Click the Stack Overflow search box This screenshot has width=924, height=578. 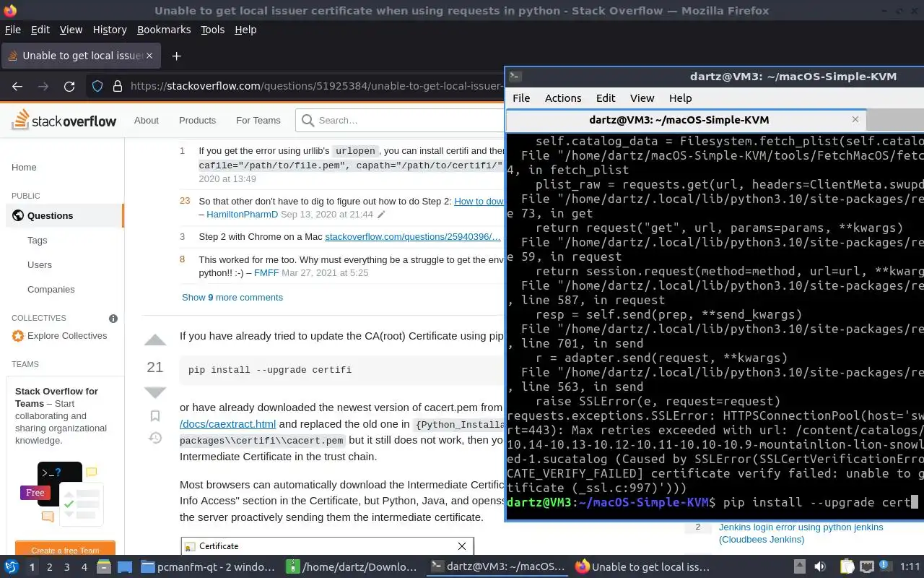coord(401,120)
